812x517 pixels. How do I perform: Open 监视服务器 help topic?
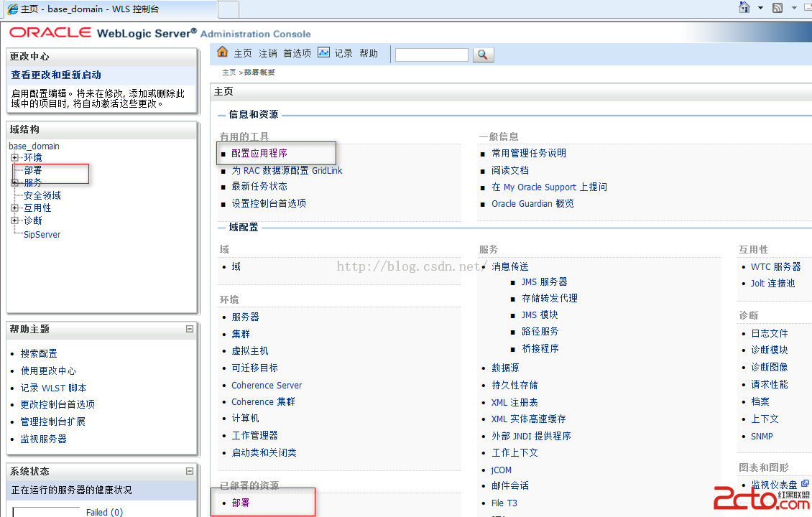coord(44,439)
